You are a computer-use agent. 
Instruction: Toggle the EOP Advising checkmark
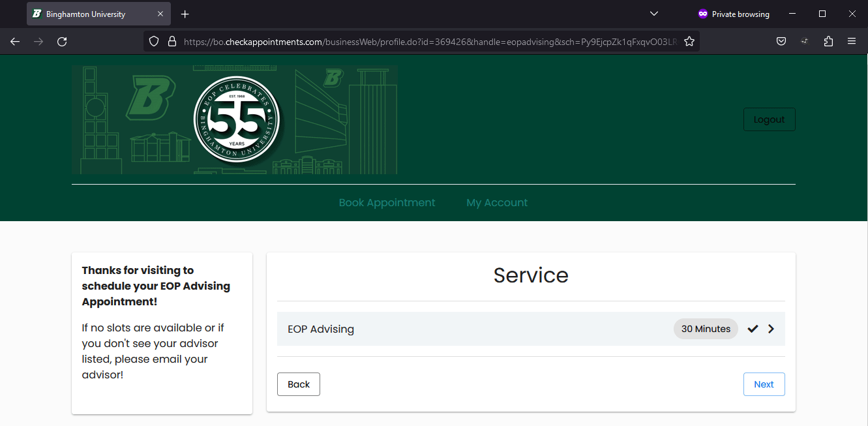point(753,329)
